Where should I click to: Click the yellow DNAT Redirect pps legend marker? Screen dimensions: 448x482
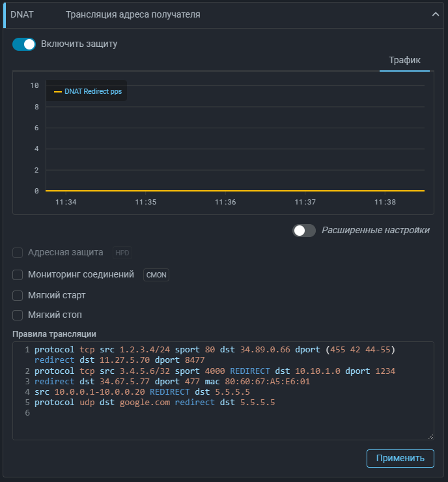[x=58, y=92]
